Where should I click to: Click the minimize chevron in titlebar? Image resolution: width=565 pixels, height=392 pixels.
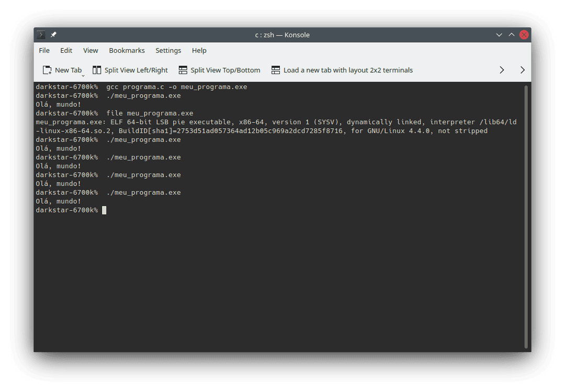(x=499, y=34)
